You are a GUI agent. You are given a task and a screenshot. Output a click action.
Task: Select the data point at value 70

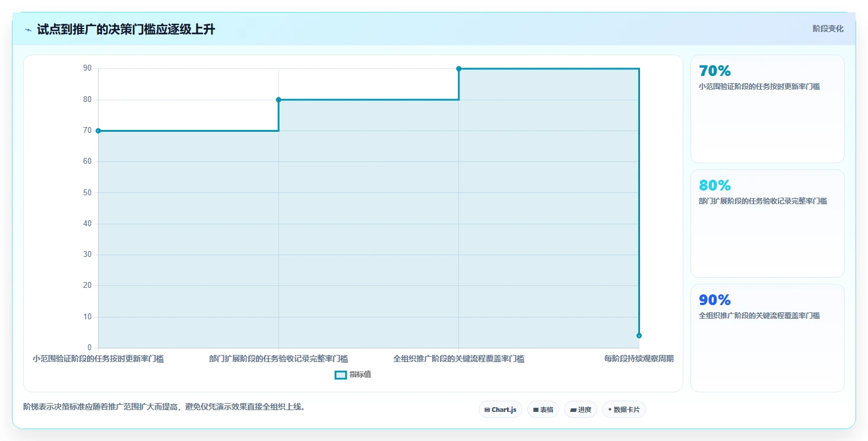click(98, 131)
